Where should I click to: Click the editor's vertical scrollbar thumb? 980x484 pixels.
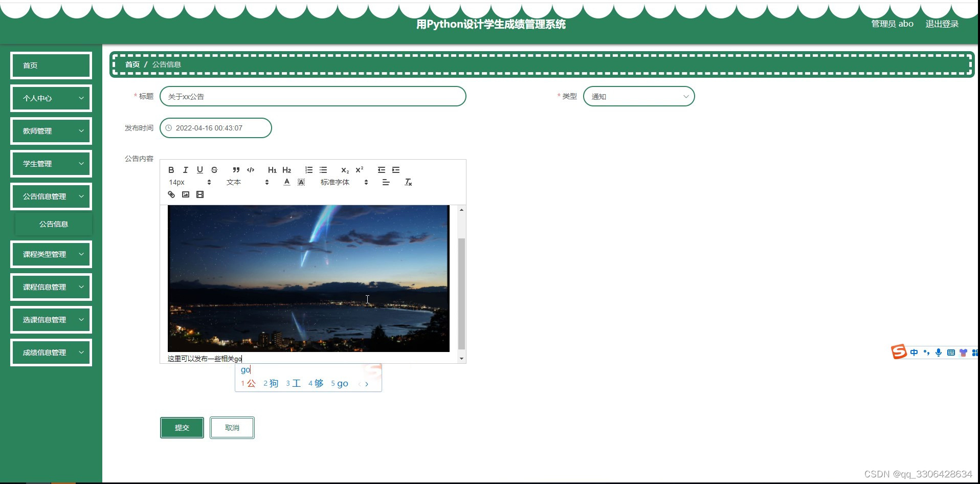pos(461,294)
